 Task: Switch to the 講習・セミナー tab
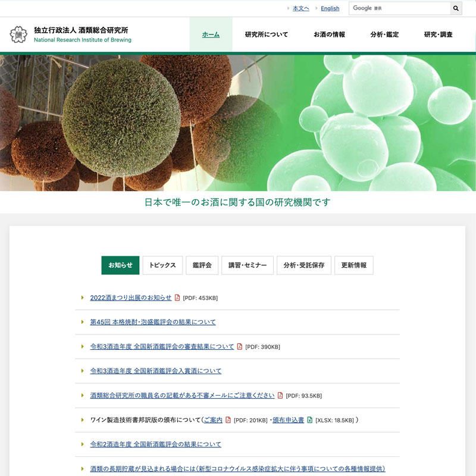coord(248,265)
